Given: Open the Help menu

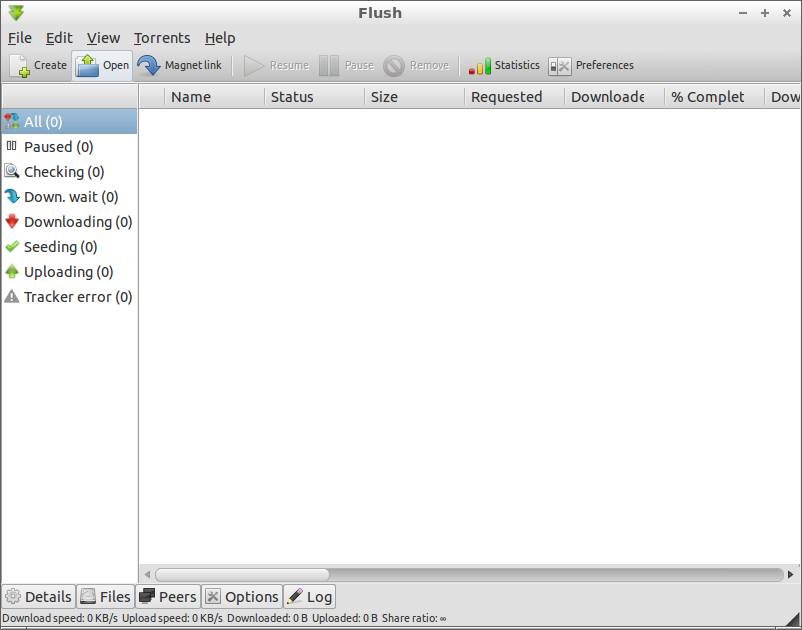Looking at the screenshot, I should pos(220,38).
